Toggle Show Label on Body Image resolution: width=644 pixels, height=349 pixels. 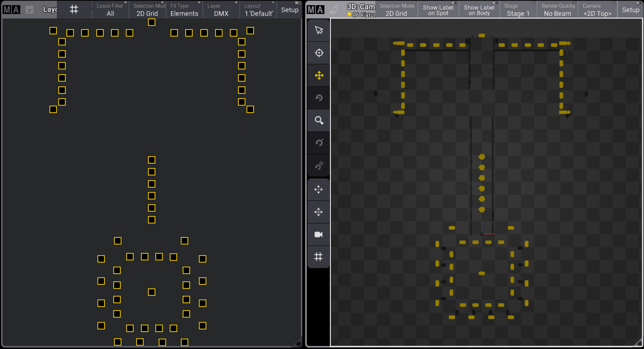click(479, 10)
